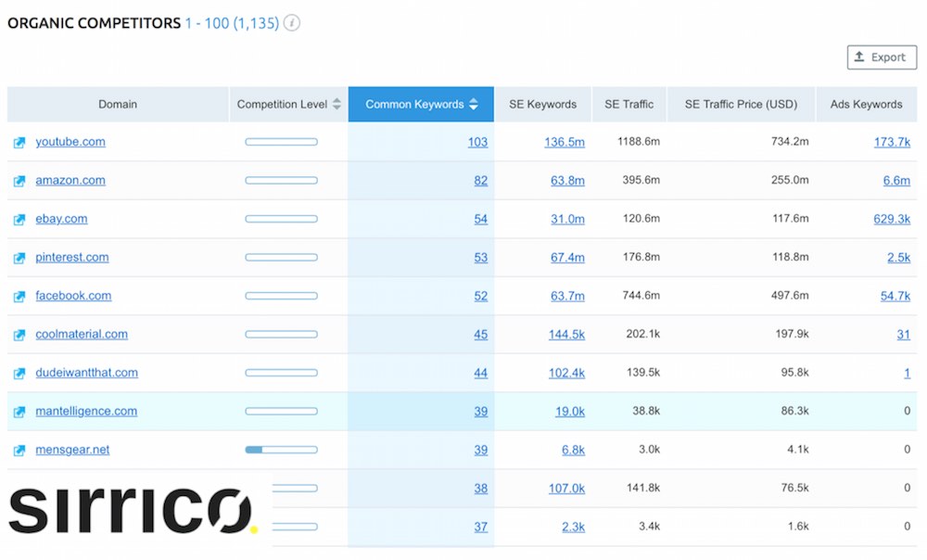927x560 pixels.
Task: Open 52 common keywords for facebook.com
Action: coord(480,296)
